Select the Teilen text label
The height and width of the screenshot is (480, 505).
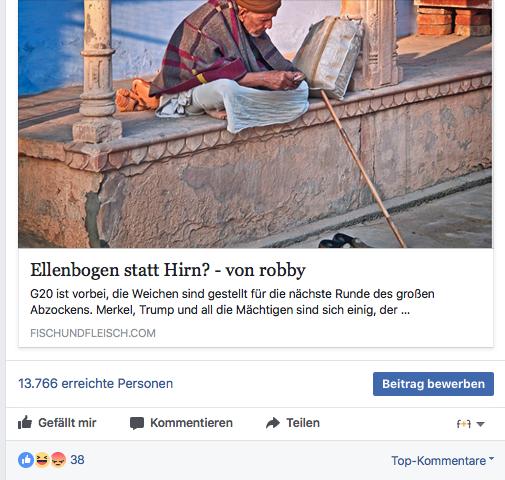click(x=303, y=423)
